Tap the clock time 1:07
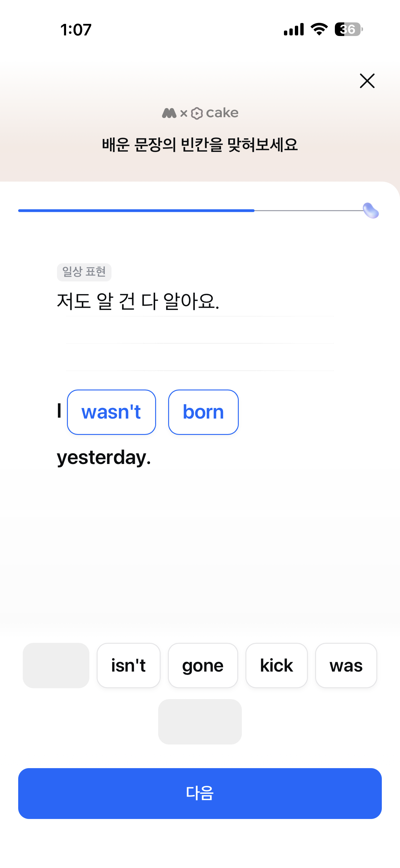Screen dimensions: 400x868 tap(76, 30)
